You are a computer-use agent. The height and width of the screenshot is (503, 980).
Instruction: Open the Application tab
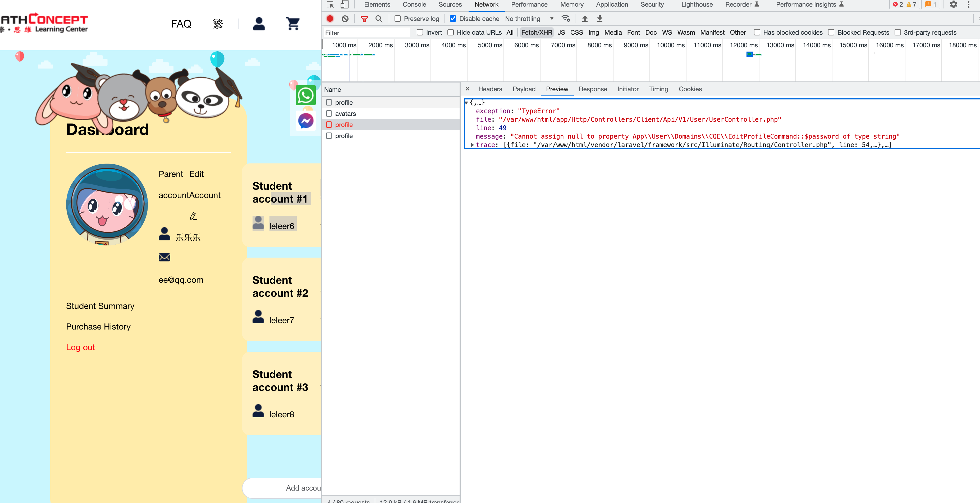612,4
